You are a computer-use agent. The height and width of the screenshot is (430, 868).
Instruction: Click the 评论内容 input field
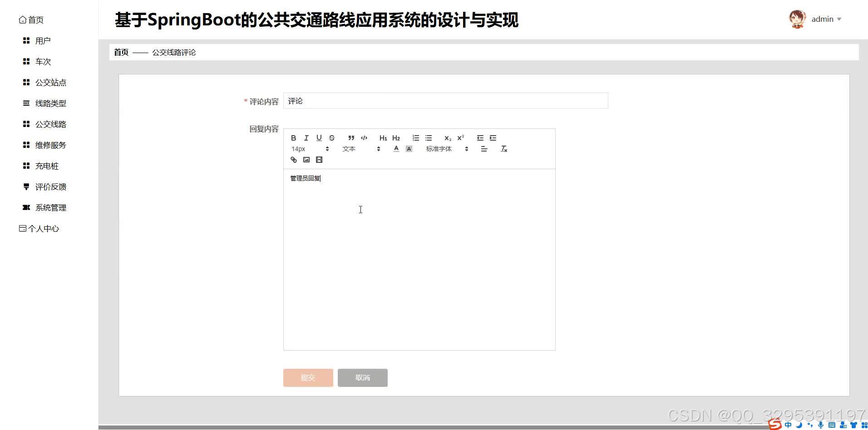tap(445, 101)
